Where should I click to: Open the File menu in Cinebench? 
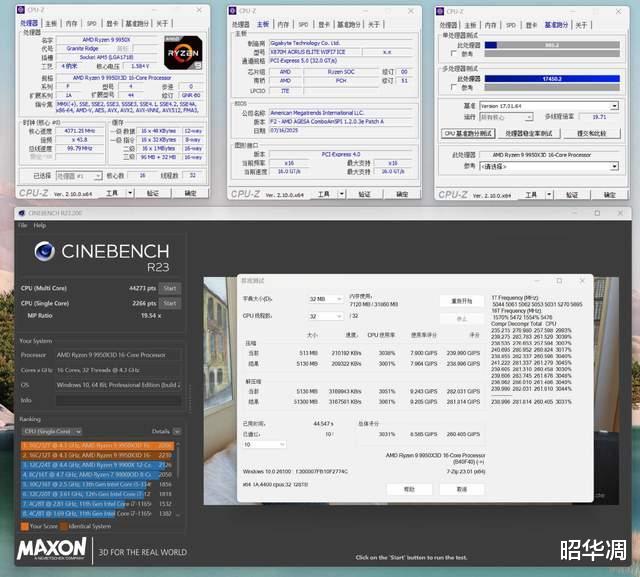tap(22, 225)
